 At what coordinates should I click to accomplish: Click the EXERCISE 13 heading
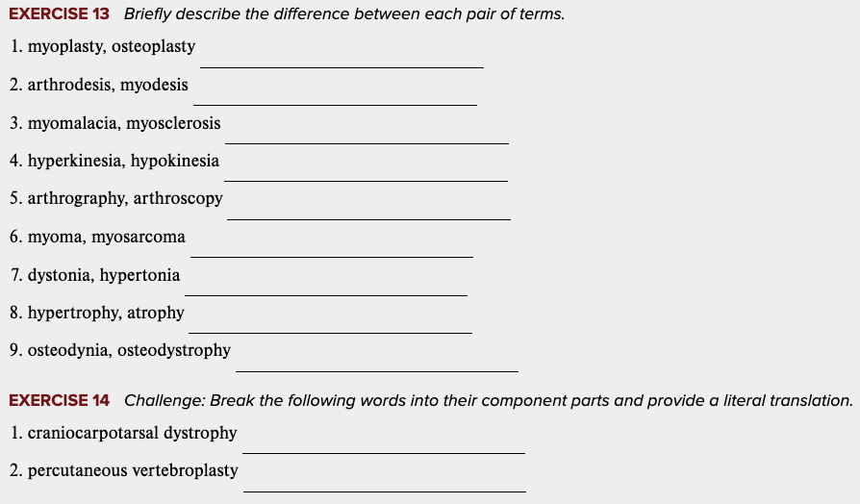point(59,14)
